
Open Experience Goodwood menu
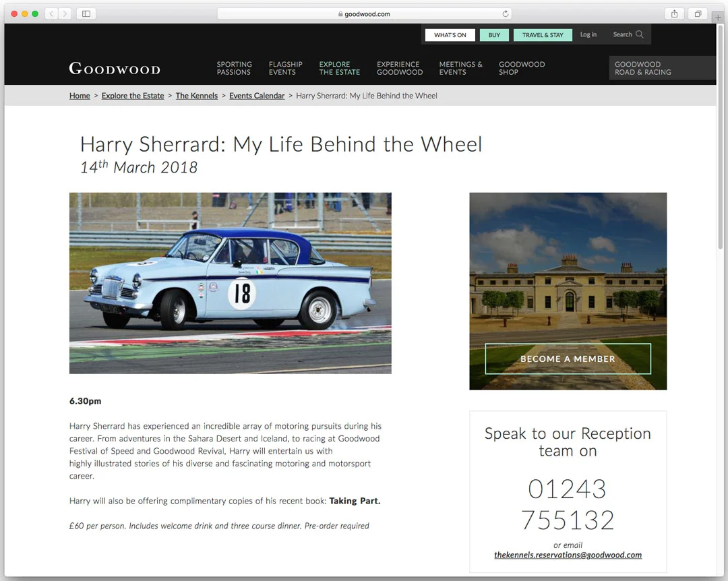pos(400,68)
